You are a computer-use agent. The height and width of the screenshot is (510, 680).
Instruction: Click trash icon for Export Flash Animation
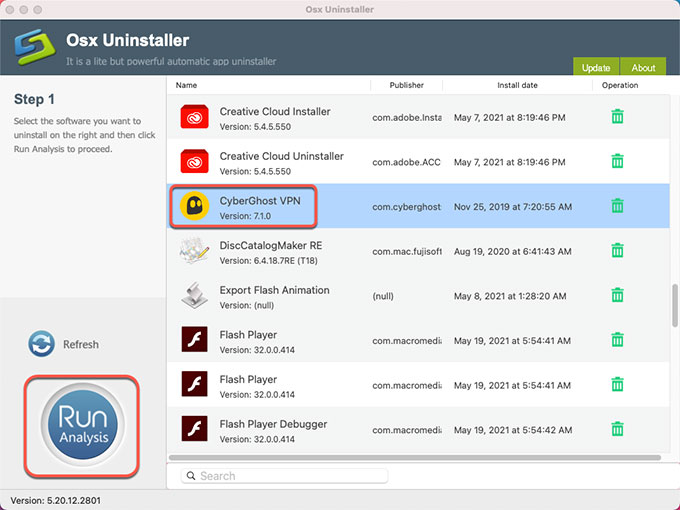617,295
